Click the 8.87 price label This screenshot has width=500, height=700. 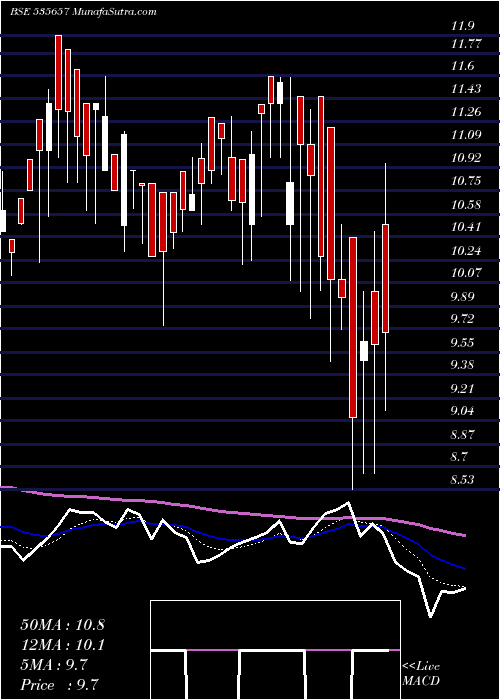pyautogui.click(x=464, y=434)
